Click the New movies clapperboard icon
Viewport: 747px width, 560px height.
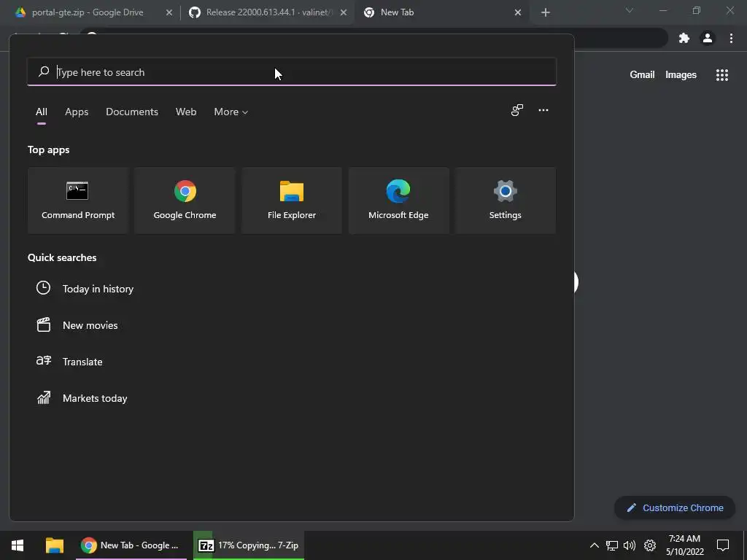pyautogui.click(x=43, y=324)
